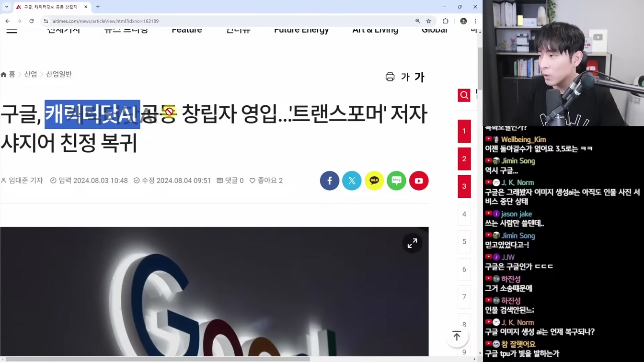Share the article on X

click(352, 181)
